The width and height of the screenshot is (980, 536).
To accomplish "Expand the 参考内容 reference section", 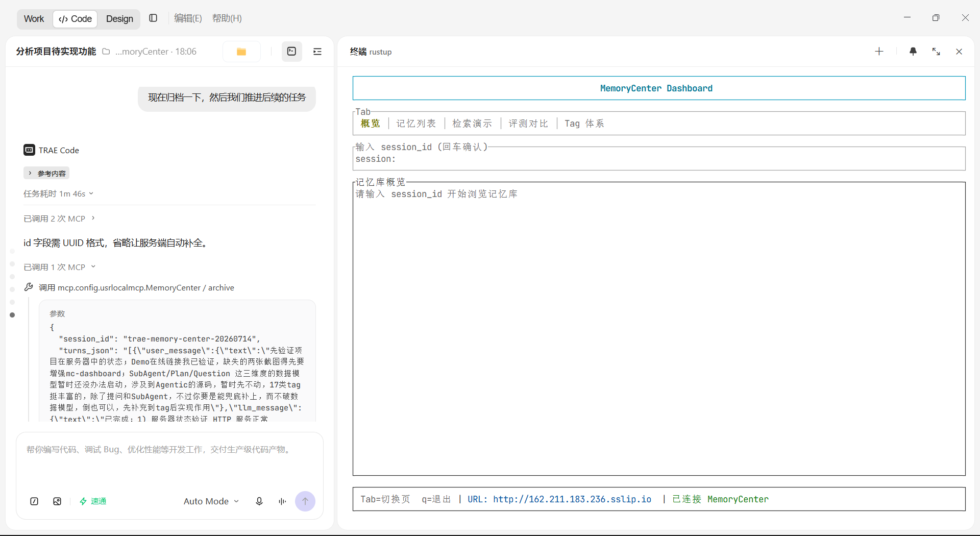I will click(x=46, y=174).
